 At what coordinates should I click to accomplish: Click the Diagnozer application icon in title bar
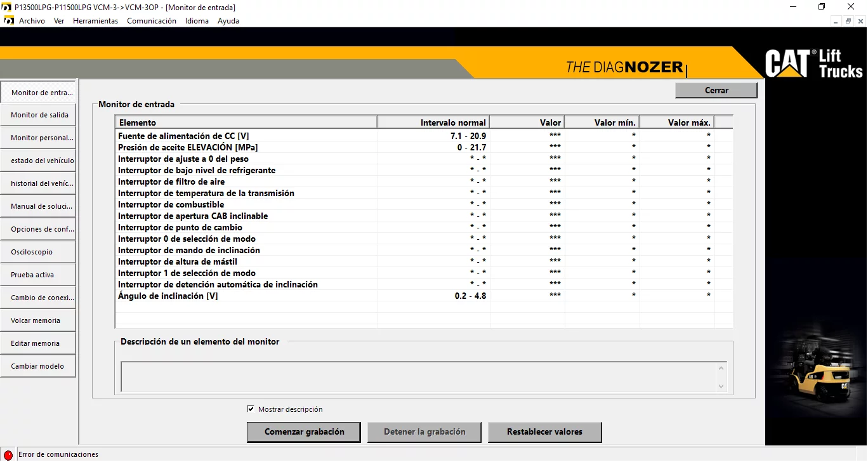7,7
